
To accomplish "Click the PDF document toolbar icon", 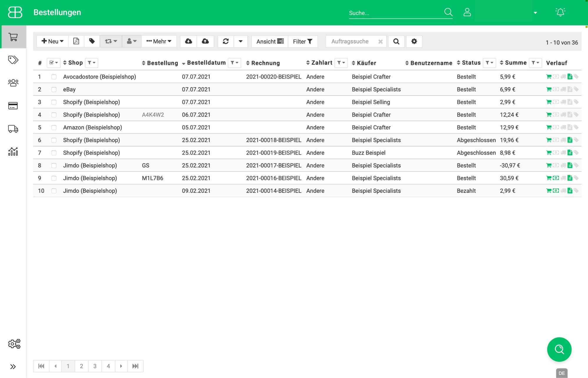I will [76, 41].
